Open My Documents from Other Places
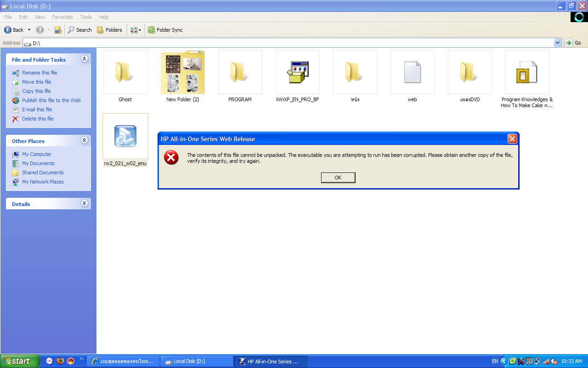Viewport: 588px width, 368px height. (x=38, y=163)
